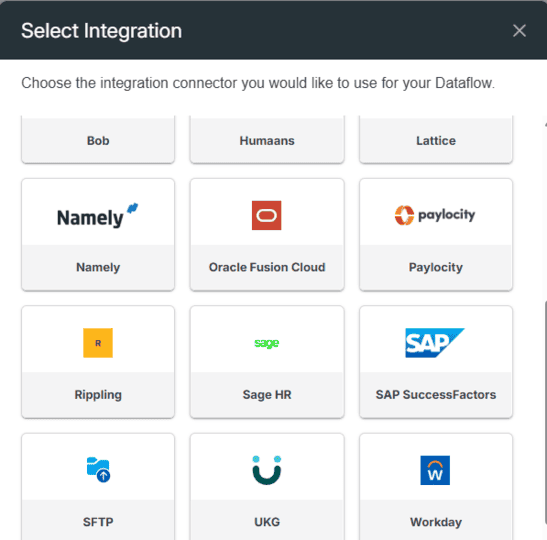Choose the Paylocity label

(x=436, y=267)
